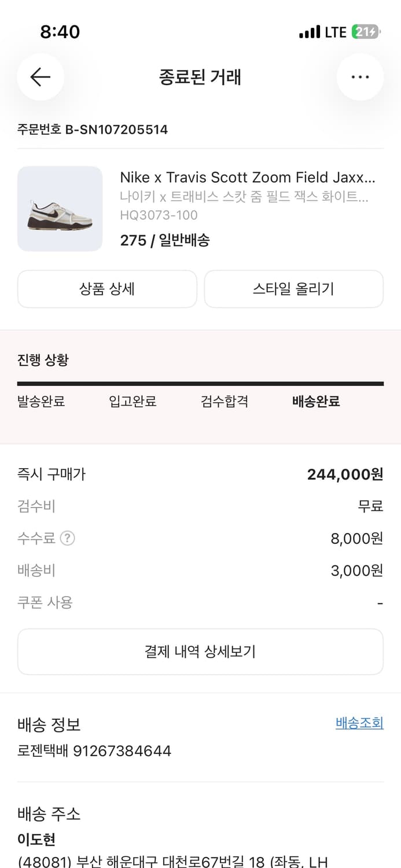Expand the 결제 내역 상세보기 section
This screenshot has width=401, height=868.
[200, 652]
